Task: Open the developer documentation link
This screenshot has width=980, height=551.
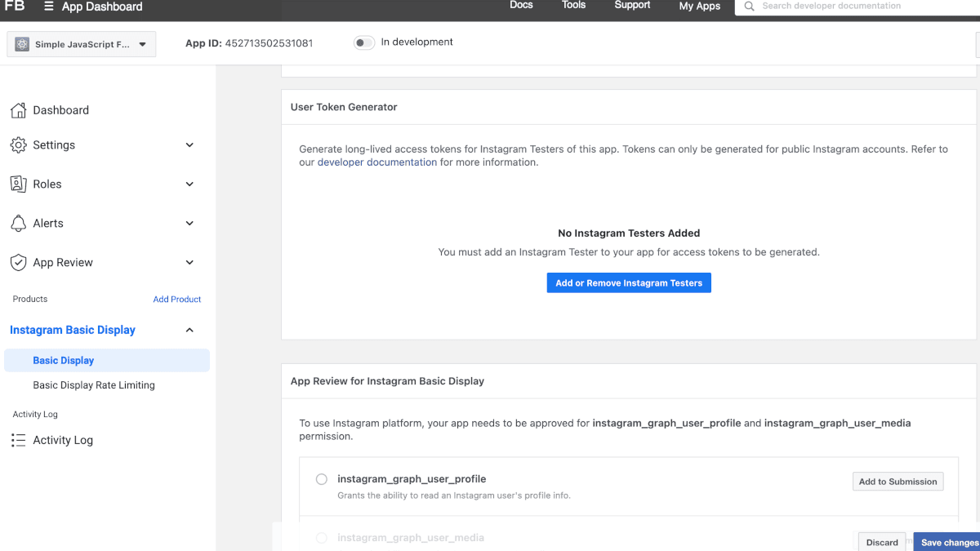Action: pos(377,162)
